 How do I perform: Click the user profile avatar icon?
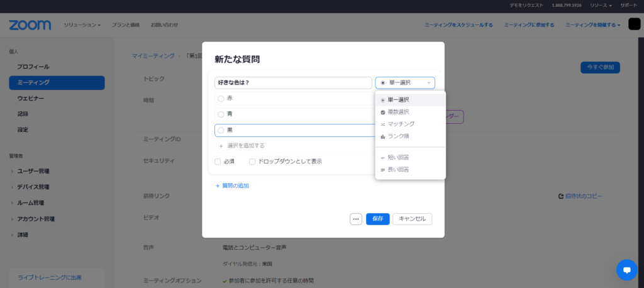[x=634, y=24]
